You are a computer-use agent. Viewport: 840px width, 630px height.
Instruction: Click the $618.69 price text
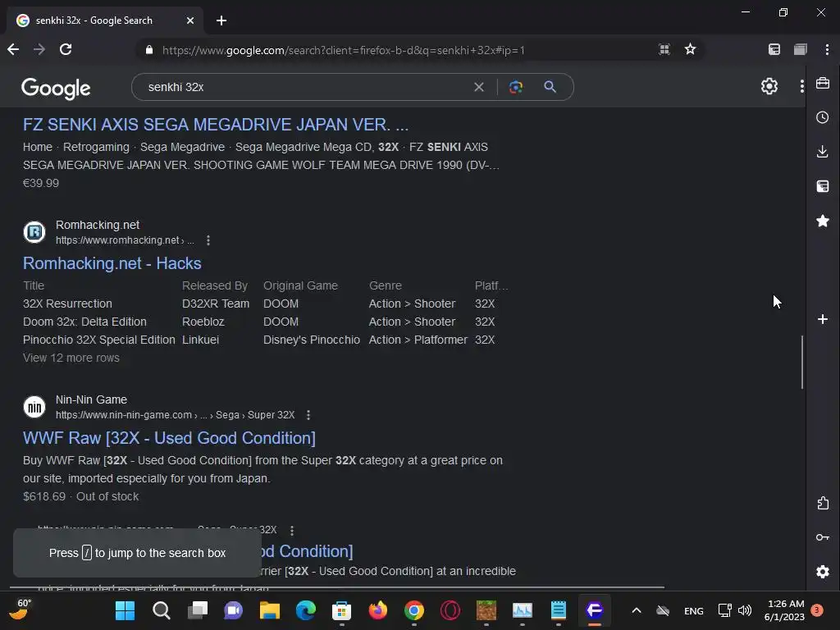click(44, 496)
